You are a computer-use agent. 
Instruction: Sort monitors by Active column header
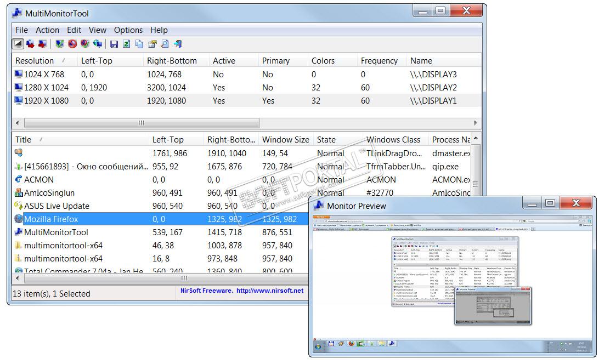tap(234, 61)
